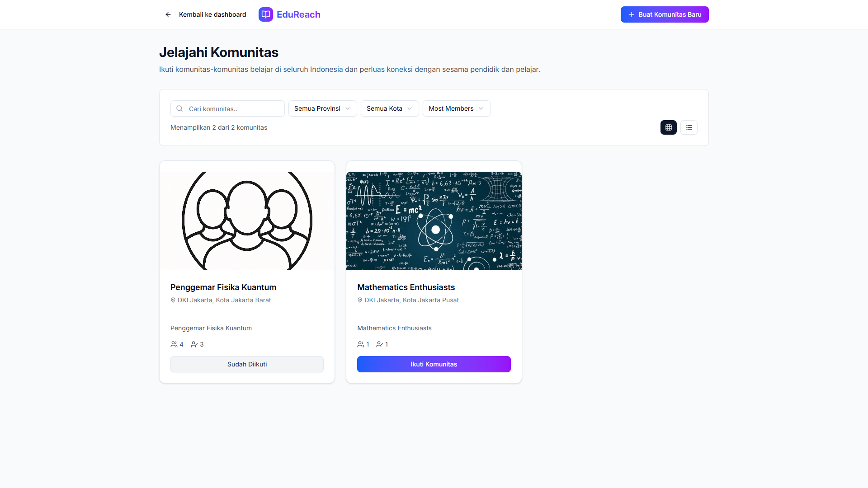Open the Most Members sort dropdown

pos(456,109)
